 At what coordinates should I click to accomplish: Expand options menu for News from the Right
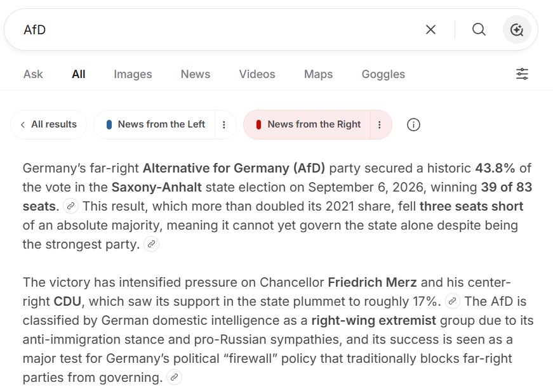pyautogui.click(x=380, y=125)
